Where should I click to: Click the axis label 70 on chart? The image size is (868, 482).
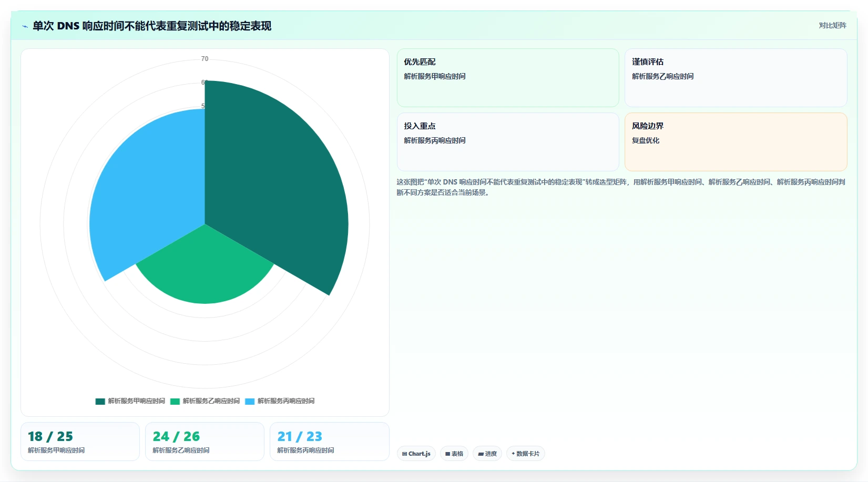click(205, 59)
